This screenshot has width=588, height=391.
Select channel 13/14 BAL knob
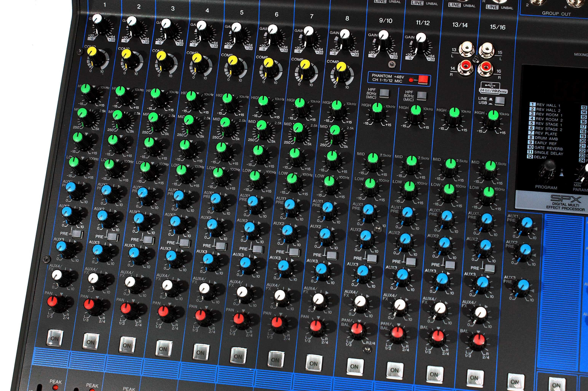(438, 338)
